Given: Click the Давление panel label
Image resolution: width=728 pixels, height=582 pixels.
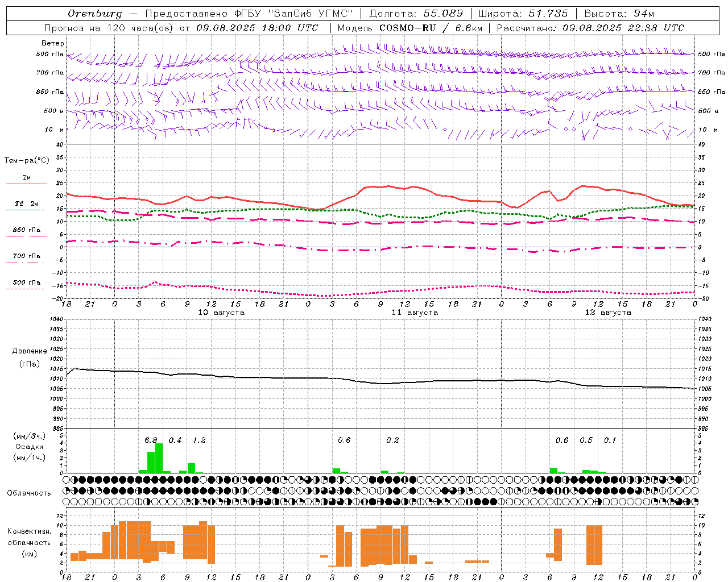Looking at the screenshot, I should click(30, 351).
